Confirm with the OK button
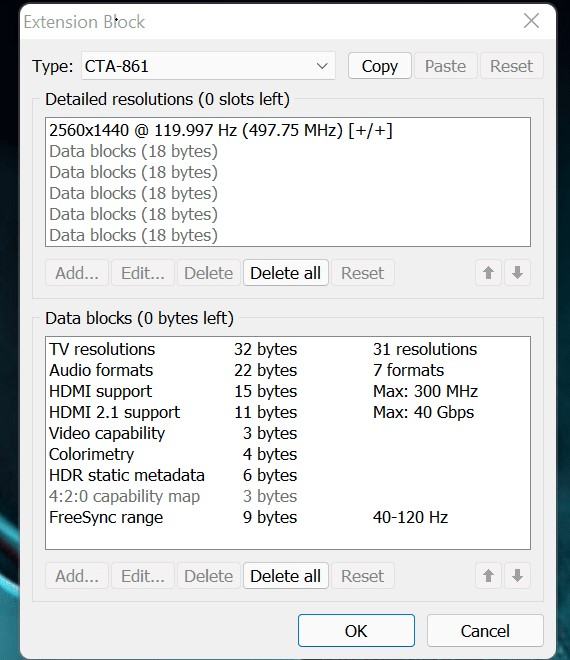 [x=356, y=631]
